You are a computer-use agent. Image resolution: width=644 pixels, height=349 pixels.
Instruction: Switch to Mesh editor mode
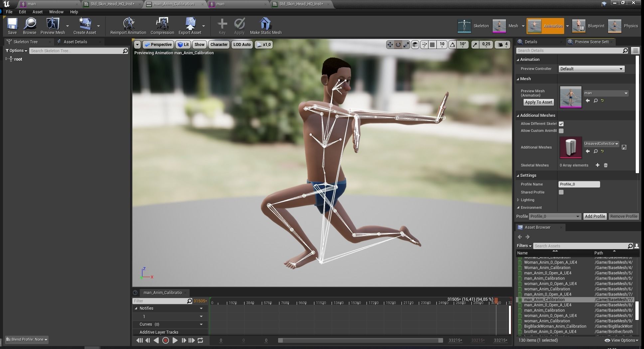(x=505, y=26)
